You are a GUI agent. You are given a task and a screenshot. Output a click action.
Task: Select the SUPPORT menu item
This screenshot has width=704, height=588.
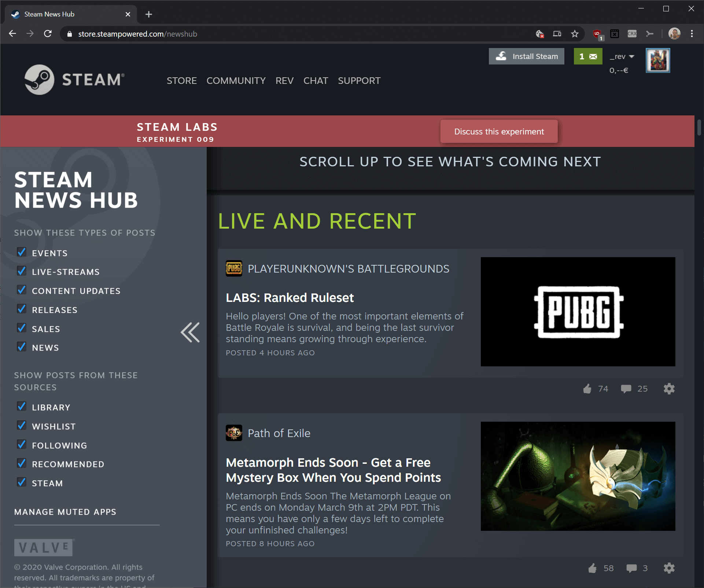coord(360,81)
